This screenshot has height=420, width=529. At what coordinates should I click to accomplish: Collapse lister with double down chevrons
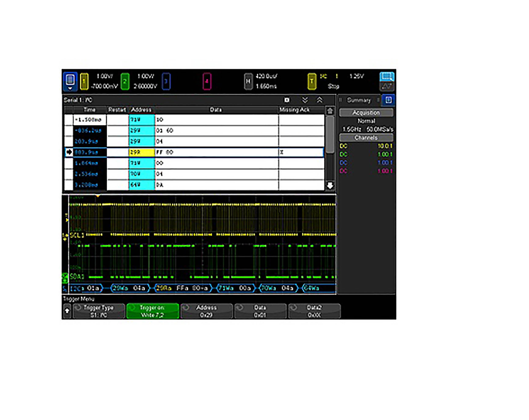pos(305,100)
